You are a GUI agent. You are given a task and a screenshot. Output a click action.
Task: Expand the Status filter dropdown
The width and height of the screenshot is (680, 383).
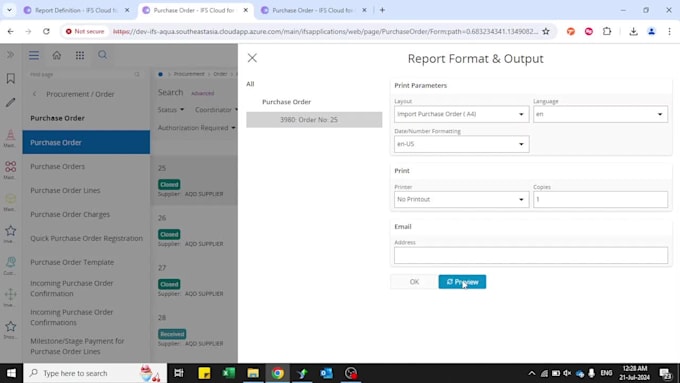pyautogui.click(x=171, y=110)
